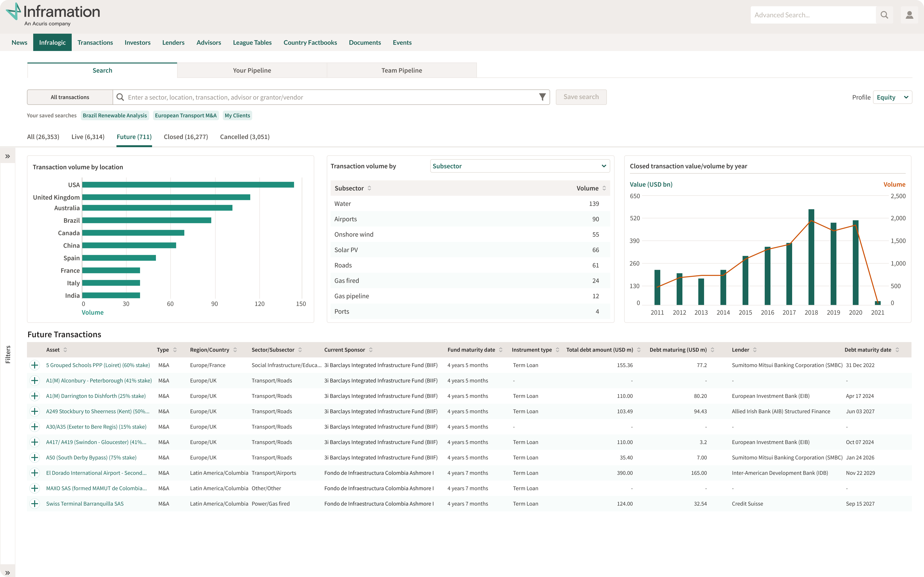This screenshot has height=577, width=924.
Task: Open Brazil Renewable Analysis saved search
Action: pos(115,115)
